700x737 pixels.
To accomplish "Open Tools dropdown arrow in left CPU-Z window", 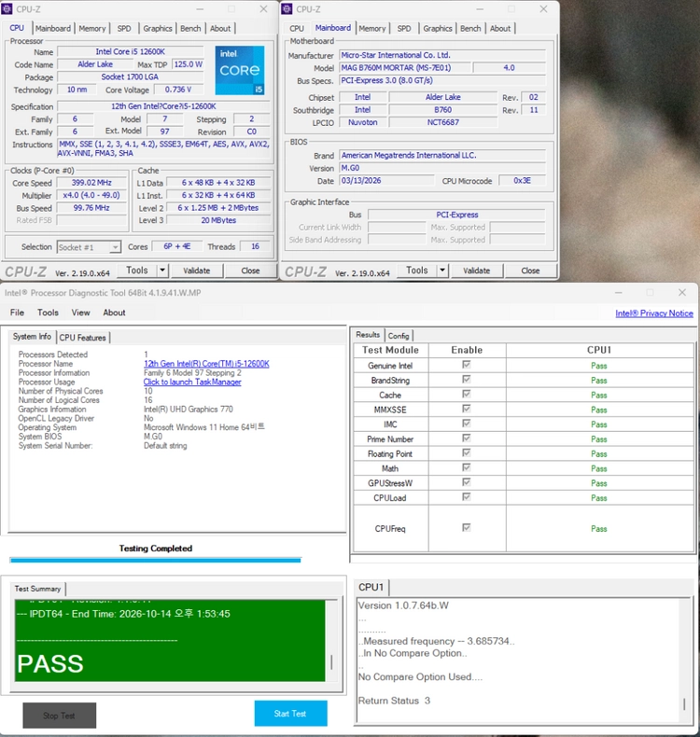I will [x=162, y=271].
